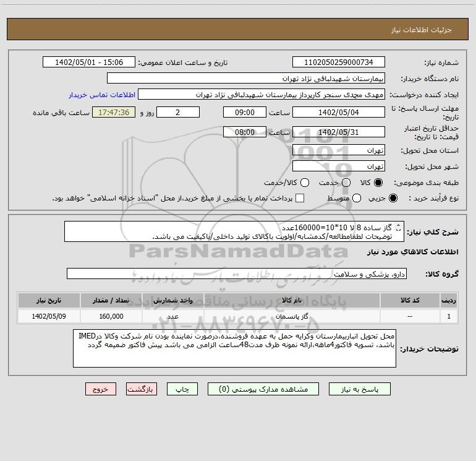The height and width of the screenshot is (461, 476).
Task: Click the واحد شمارش column header
Action: (172, 300)
